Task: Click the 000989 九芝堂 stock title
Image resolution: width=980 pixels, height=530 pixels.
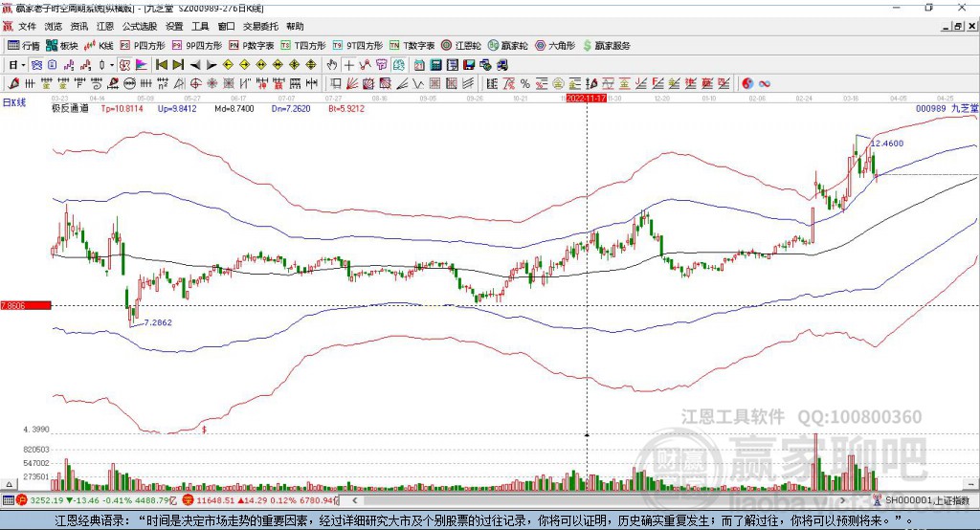Action: coord(947,108)
